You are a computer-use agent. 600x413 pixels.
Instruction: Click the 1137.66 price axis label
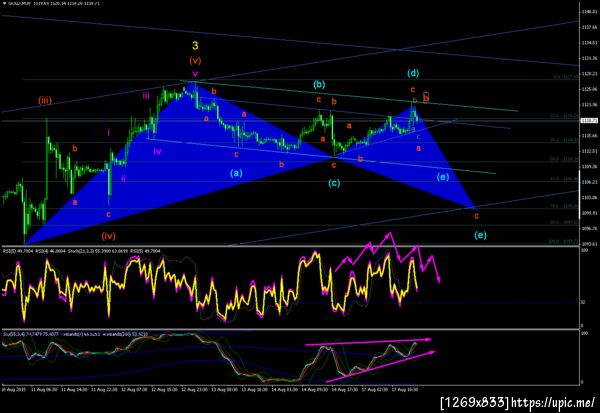[590, 27]
